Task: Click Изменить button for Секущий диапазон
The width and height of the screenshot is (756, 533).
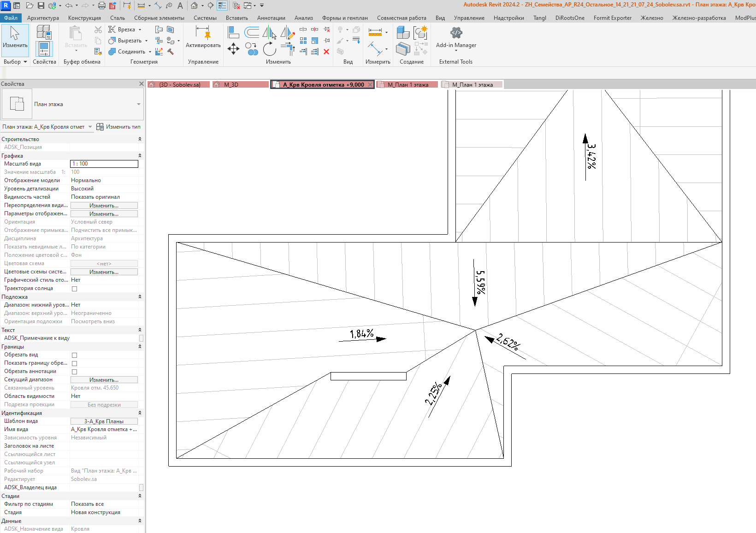Action: [104, 380]
